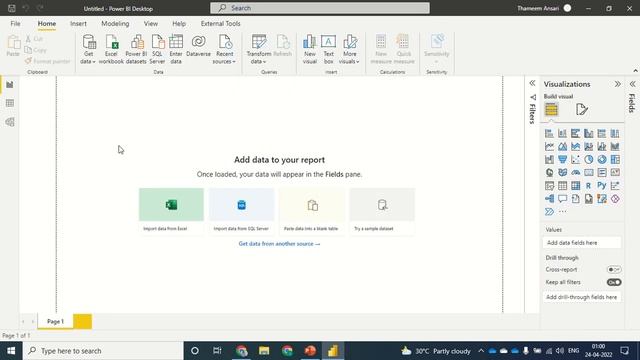The image size is (640, 360).
Task: Open the Insert ribbon tab
Action: [78, 24]
